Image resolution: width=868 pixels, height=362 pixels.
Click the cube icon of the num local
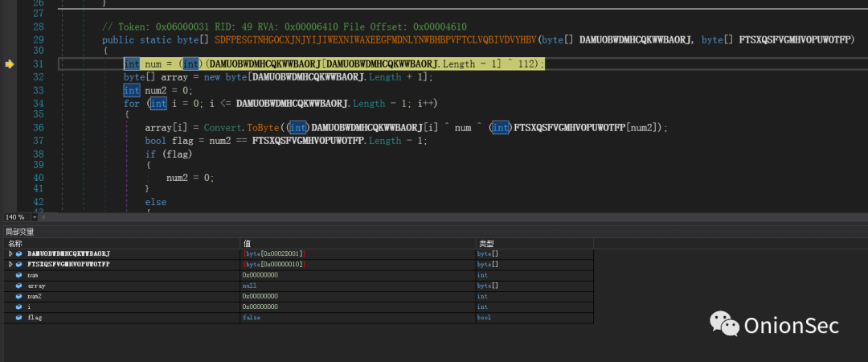(x=18, y=275)
